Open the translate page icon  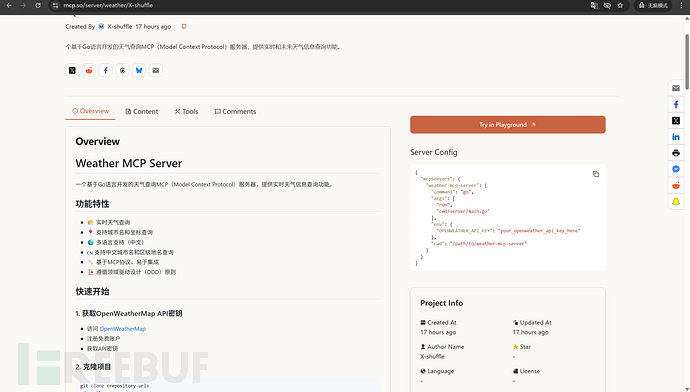(x=594, y=5)
